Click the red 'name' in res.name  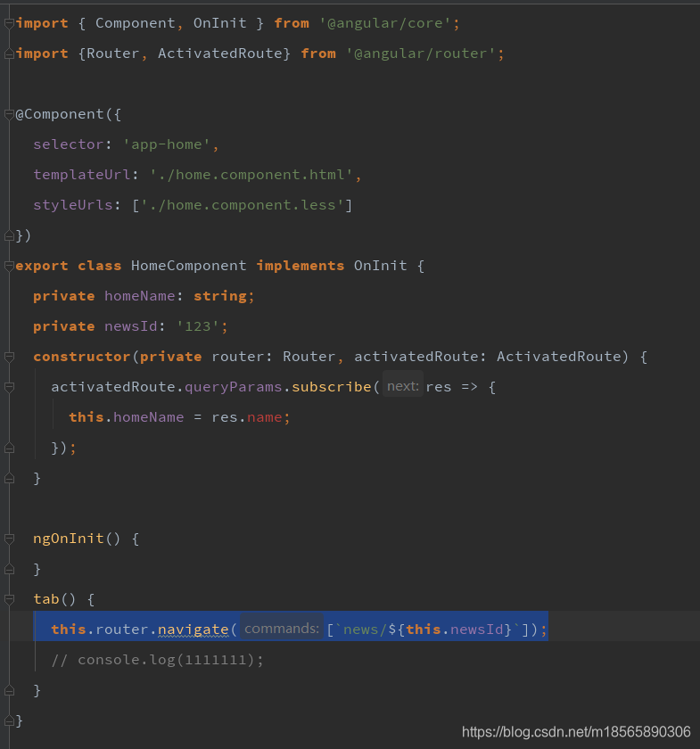pos(264,417)
